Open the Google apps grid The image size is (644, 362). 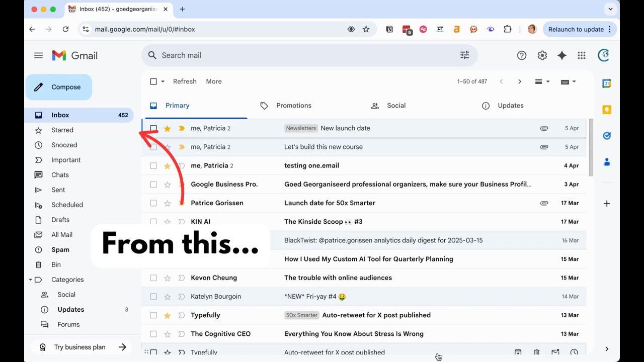tap(582, 55)
